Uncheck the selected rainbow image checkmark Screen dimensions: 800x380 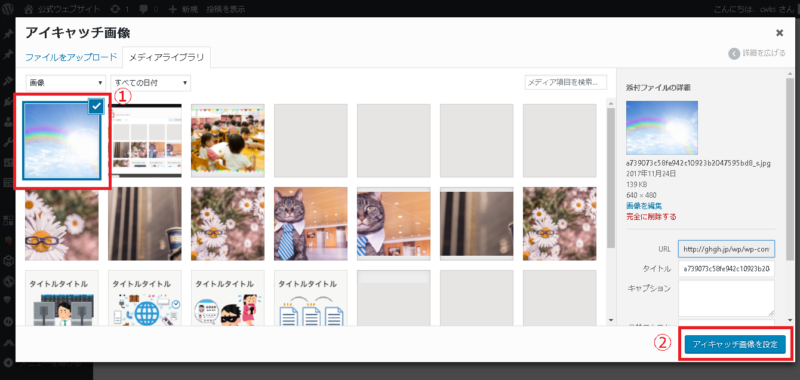click(96, 106)
